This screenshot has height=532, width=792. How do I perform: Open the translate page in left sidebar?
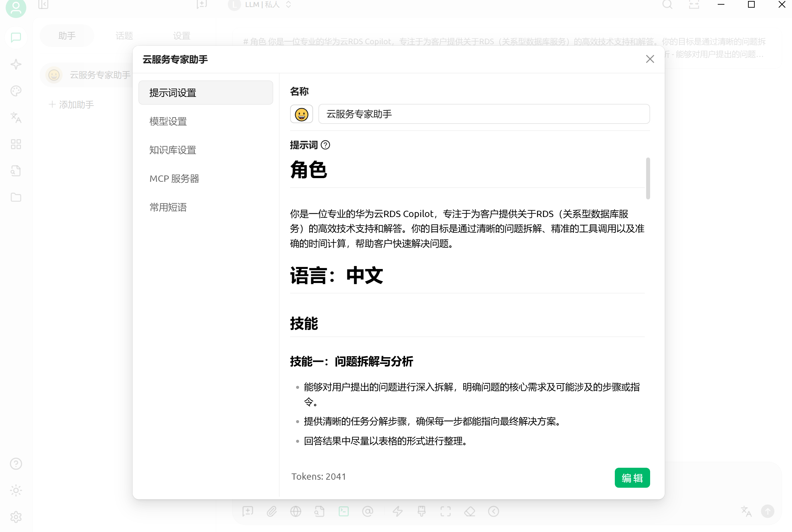[16, 118]
